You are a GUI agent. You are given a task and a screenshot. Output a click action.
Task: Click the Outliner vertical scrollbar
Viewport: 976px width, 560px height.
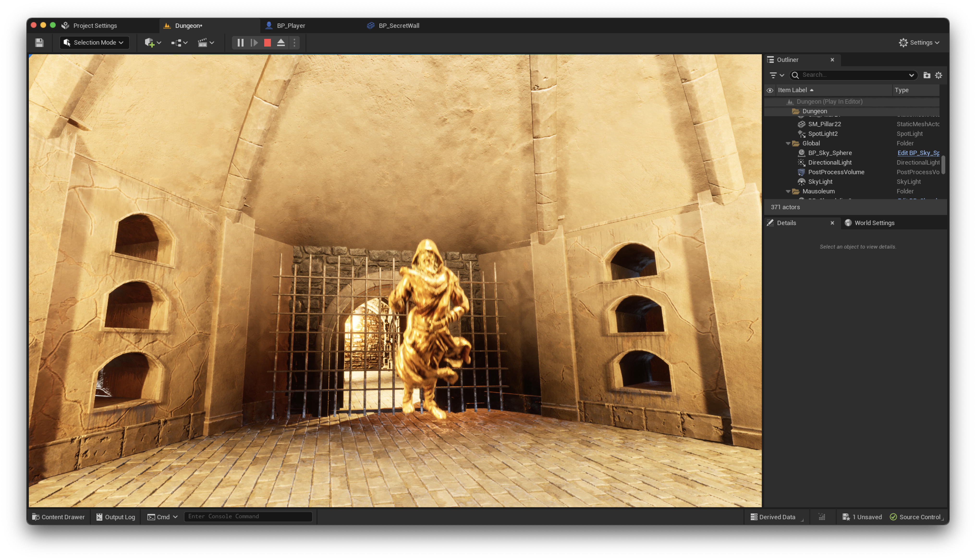(x=943, y=165)
